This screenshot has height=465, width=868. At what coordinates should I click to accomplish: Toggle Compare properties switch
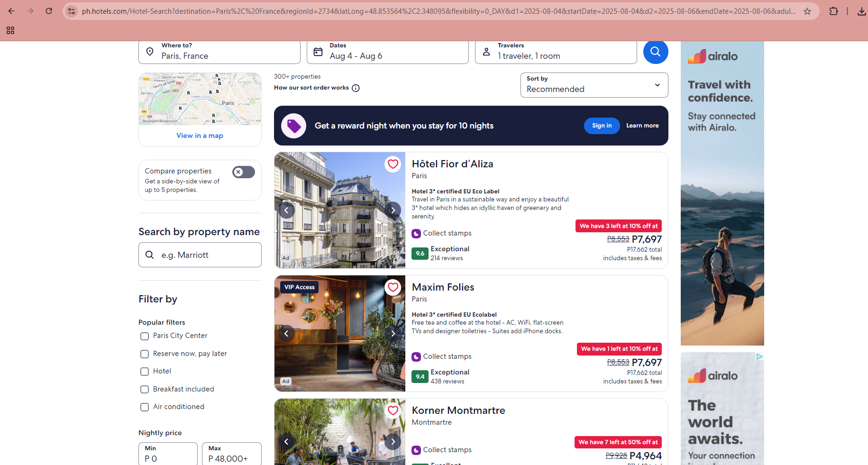pos(244,172)
